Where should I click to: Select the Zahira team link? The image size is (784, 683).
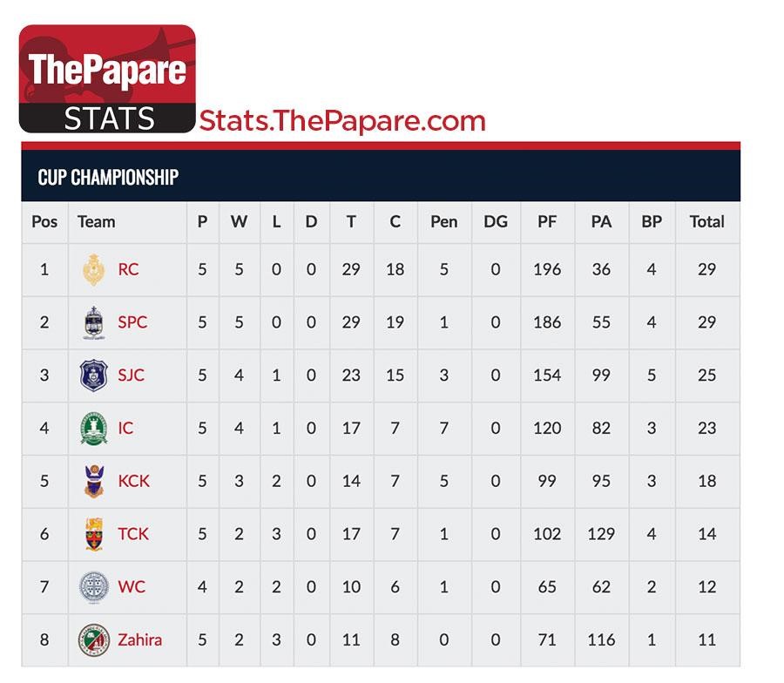tap(139, 640)
